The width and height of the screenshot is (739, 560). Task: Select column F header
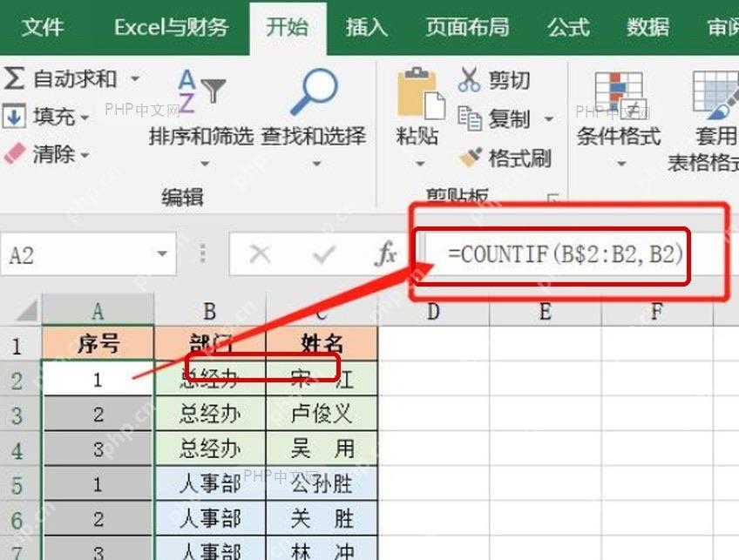pos(657,311)
